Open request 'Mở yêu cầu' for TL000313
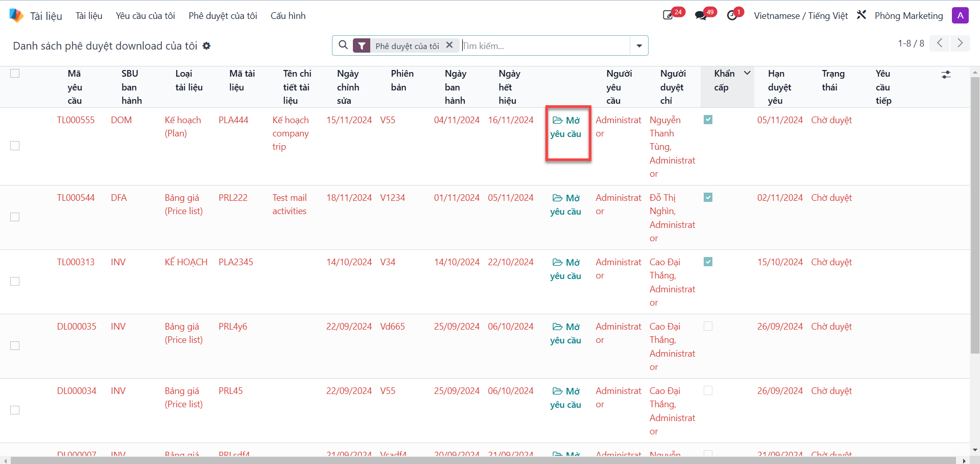 (566, 269)
